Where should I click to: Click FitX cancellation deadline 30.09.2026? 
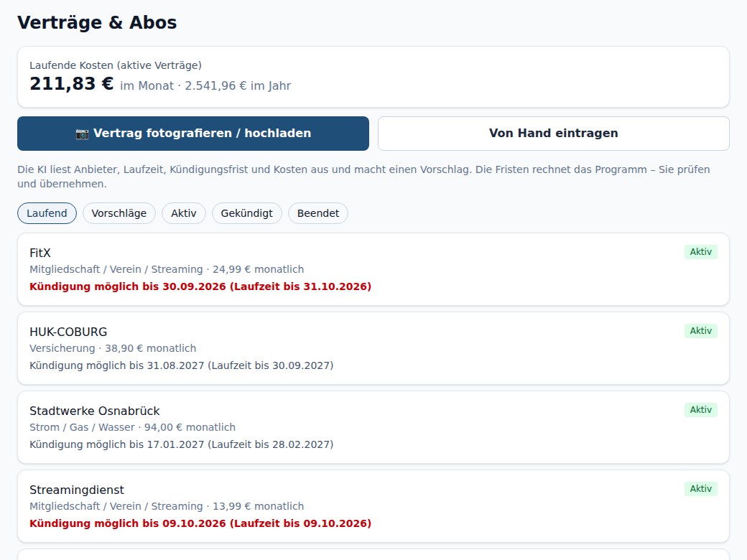tap(200, 286)
